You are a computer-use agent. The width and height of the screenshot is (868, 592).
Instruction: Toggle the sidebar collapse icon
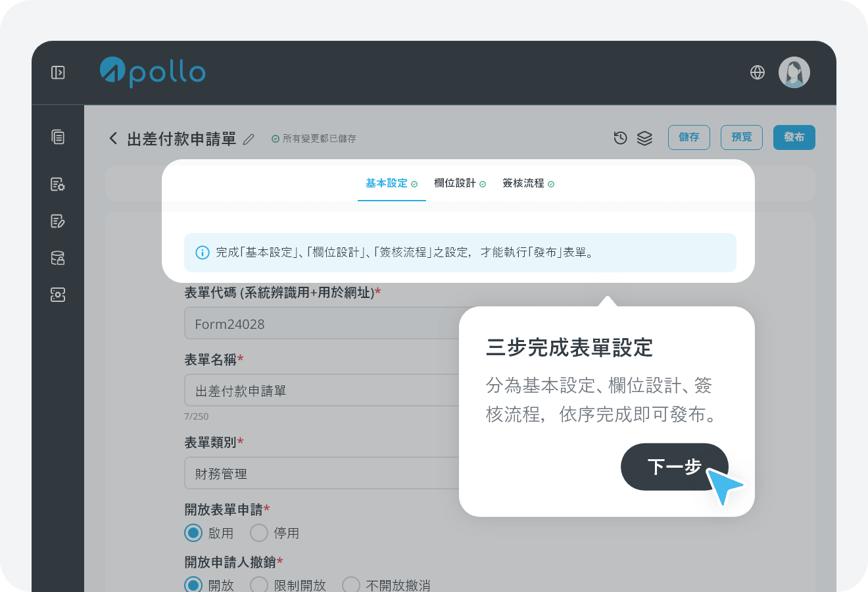click(x=58, y=72)
